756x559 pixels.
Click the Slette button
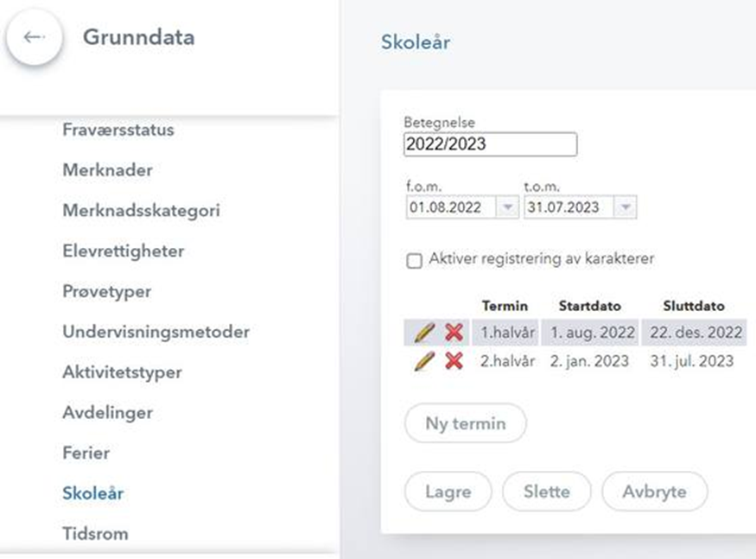click(x=546, y=492)
